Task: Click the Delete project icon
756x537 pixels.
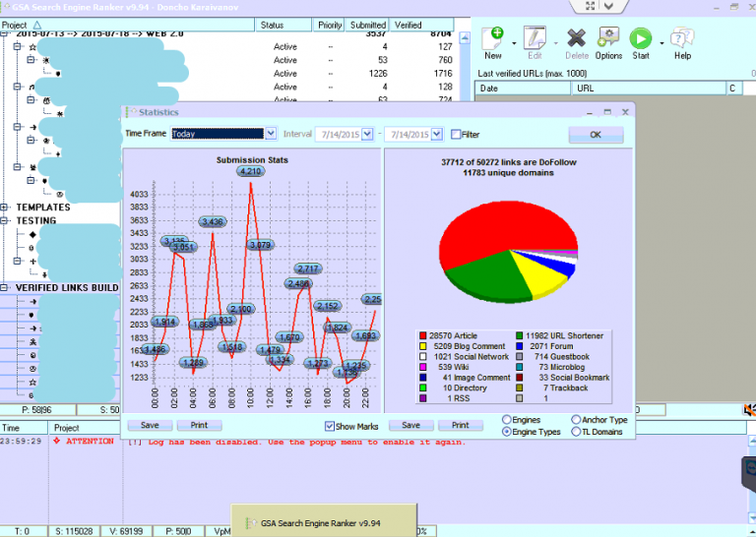Action: [x=577, y=38]
